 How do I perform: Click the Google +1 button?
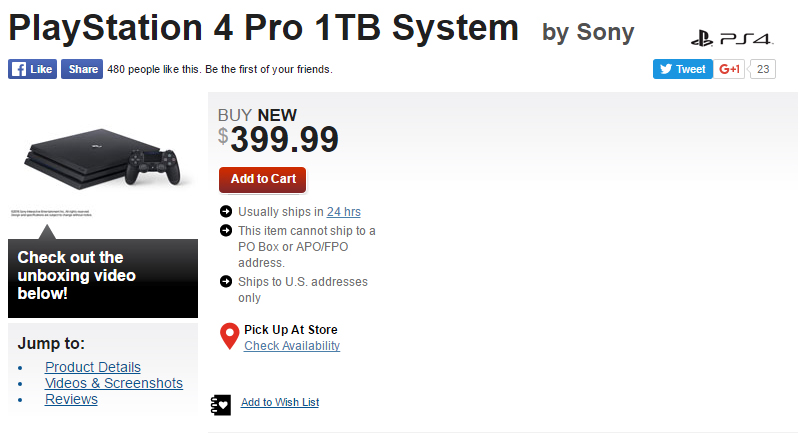point(729,69)
